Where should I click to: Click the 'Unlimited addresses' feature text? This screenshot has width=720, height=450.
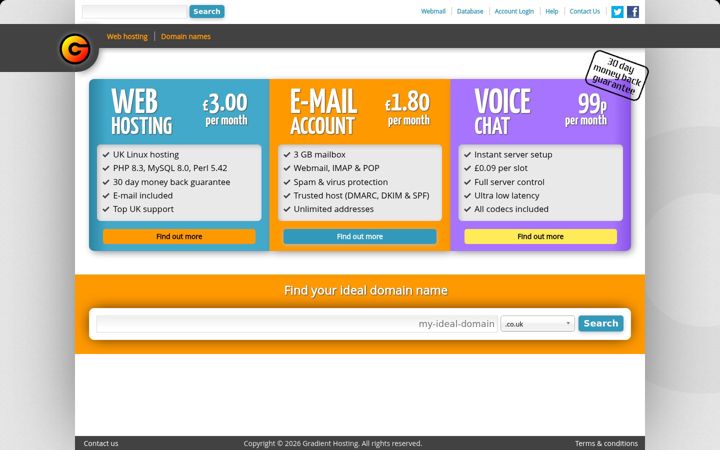pos(333,209)
